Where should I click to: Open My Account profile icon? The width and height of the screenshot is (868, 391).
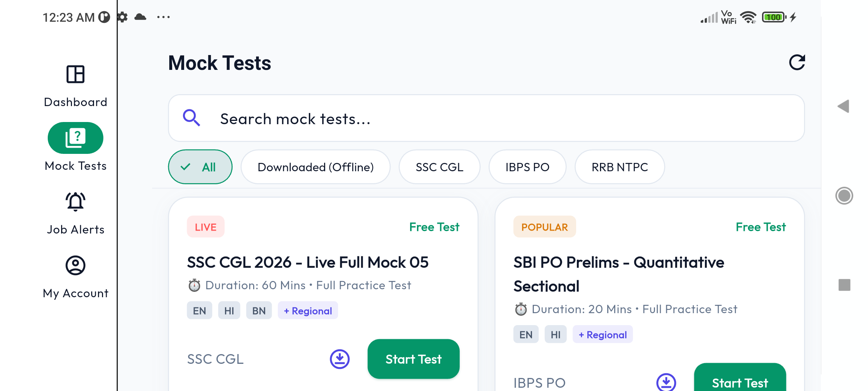click(x=75, y=265)
